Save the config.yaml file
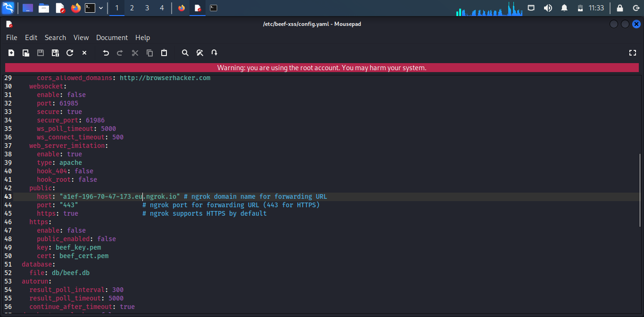This screenshot has height=317, width=644. tap(40, 53)
